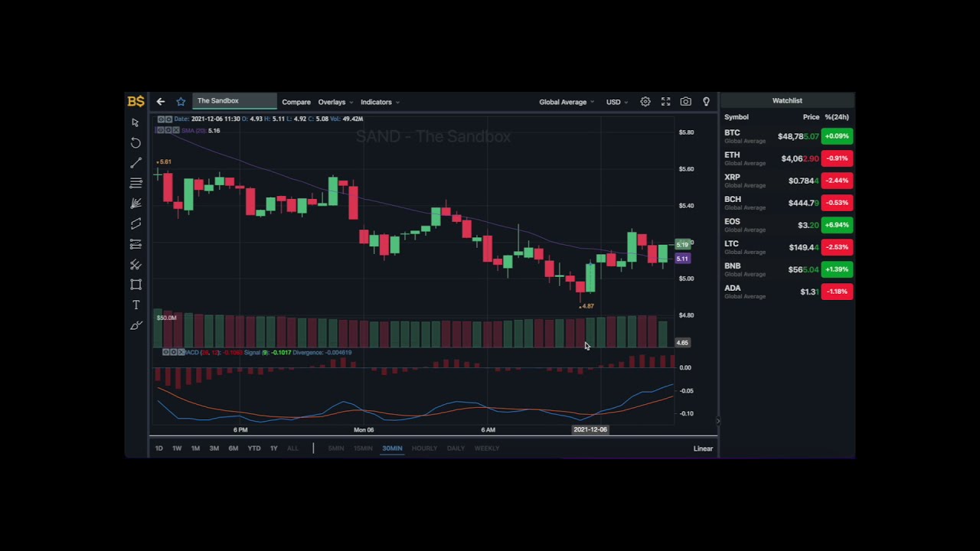Switch to 15MIN interval
The width and height of the screenshot is (980, 551).
click(363, 448)
